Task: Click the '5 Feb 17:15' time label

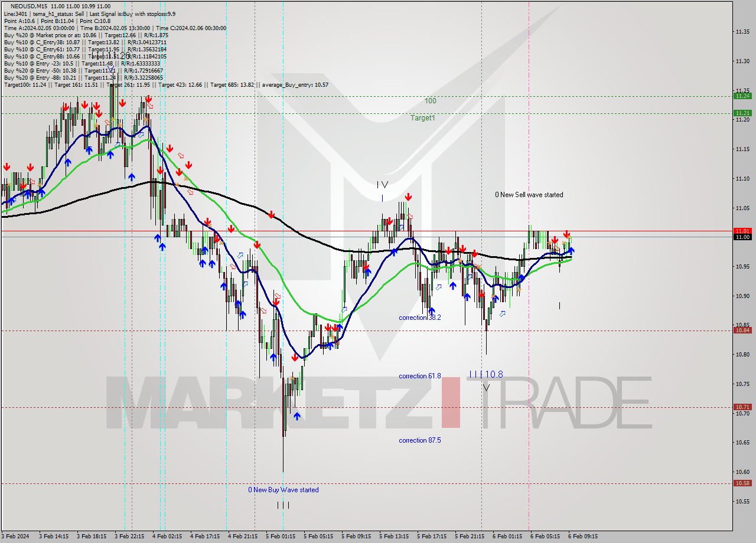Action: point(432,537)
